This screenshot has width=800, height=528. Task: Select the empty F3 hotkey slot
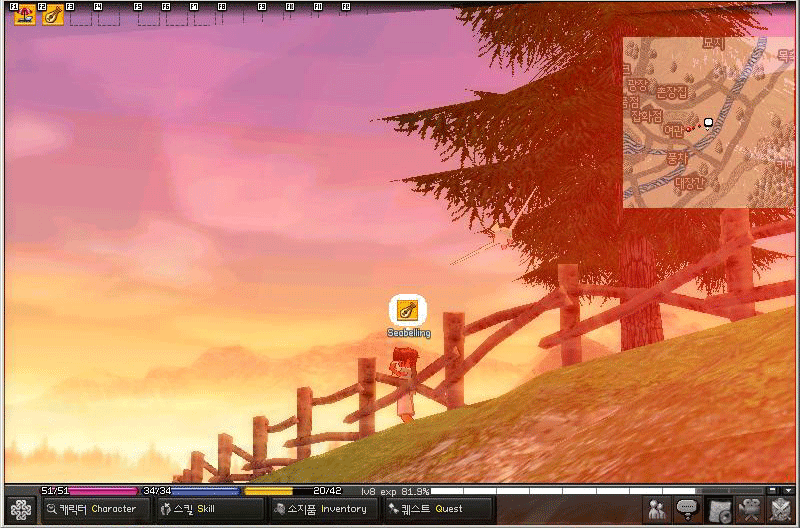pyautogui.click(x=81, y=15)
